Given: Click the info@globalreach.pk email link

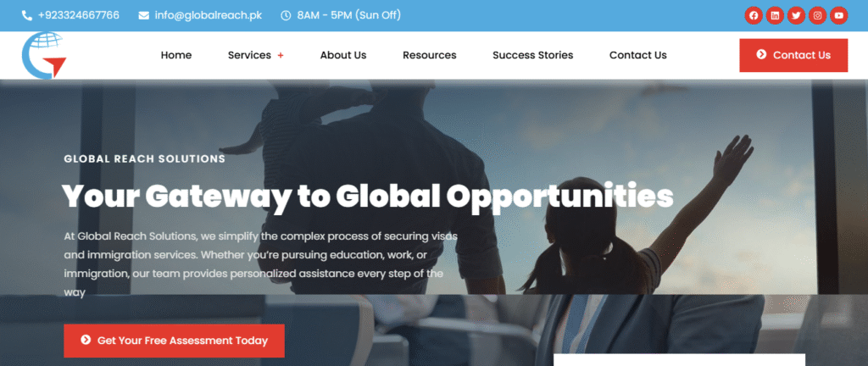Looking at the screenshot, I should coord(209,15).
